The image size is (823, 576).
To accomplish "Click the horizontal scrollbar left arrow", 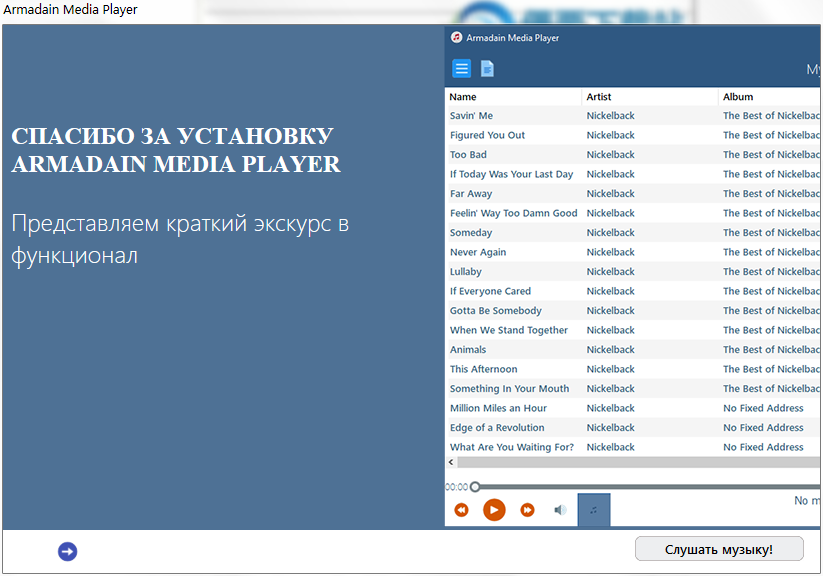I will pyautogui.click(x=451, y=462).
